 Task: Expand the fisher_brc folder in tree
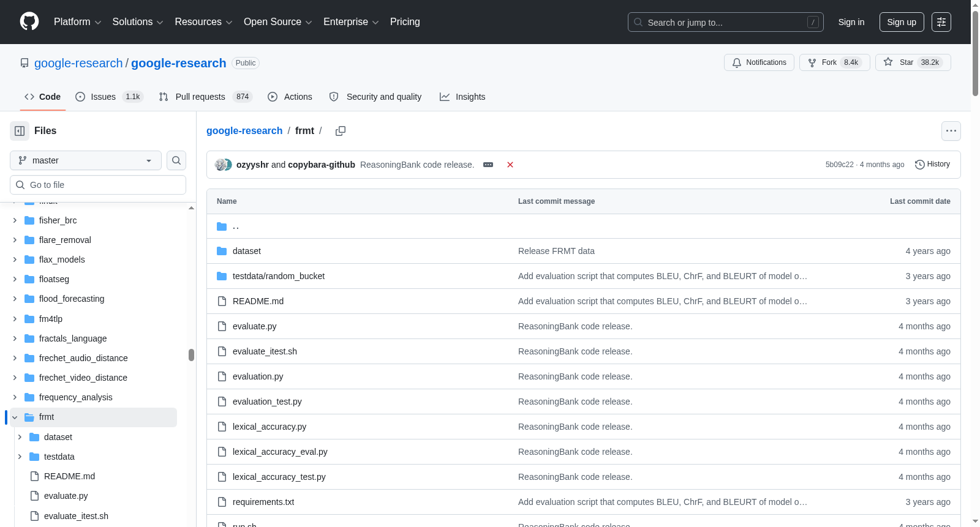[15, 220]
